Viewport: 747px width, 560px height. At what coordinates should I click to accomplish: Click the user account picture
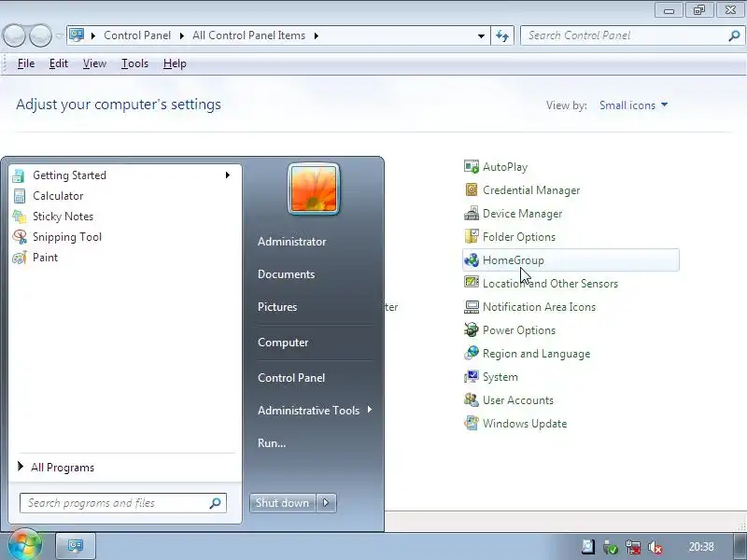314,189
